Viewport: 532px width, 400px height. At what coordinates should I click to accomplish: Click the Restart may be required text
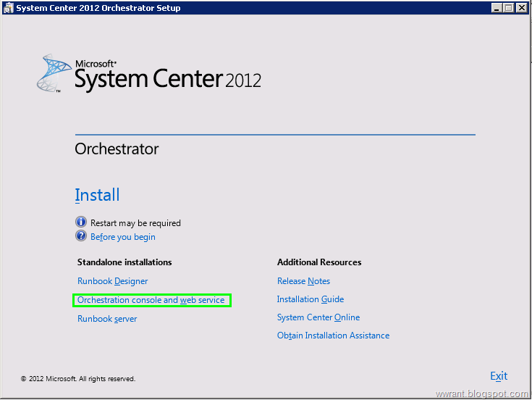(x=135, y=223)
